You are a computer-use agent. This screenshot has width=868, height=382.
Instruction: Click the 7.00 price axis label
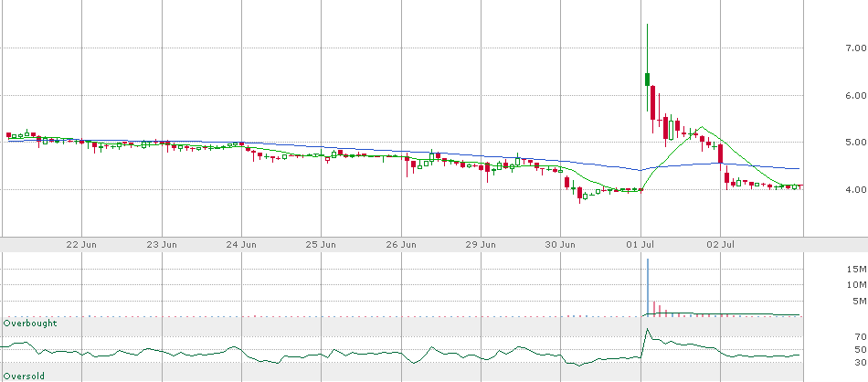(x=856, y=48)
